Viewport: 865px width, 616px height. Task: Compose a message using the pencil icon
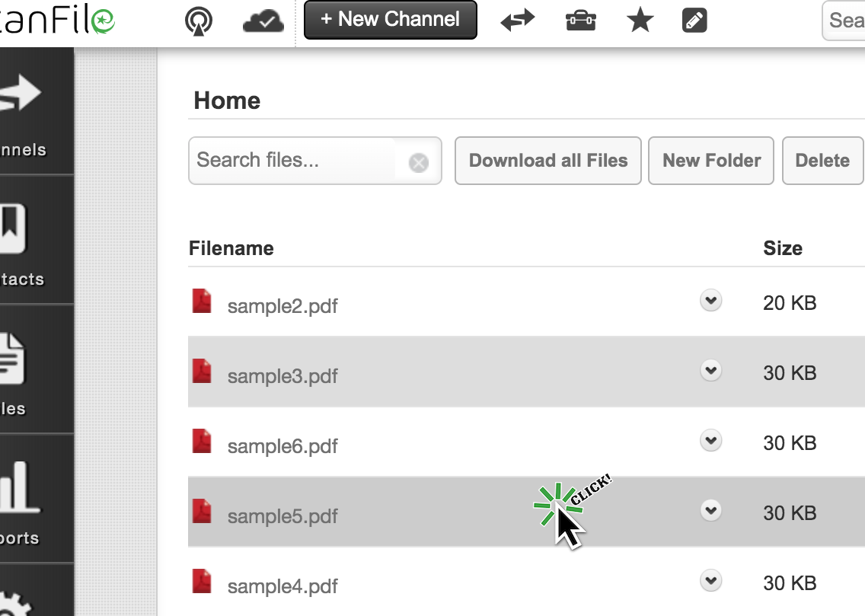click(694, 20)
